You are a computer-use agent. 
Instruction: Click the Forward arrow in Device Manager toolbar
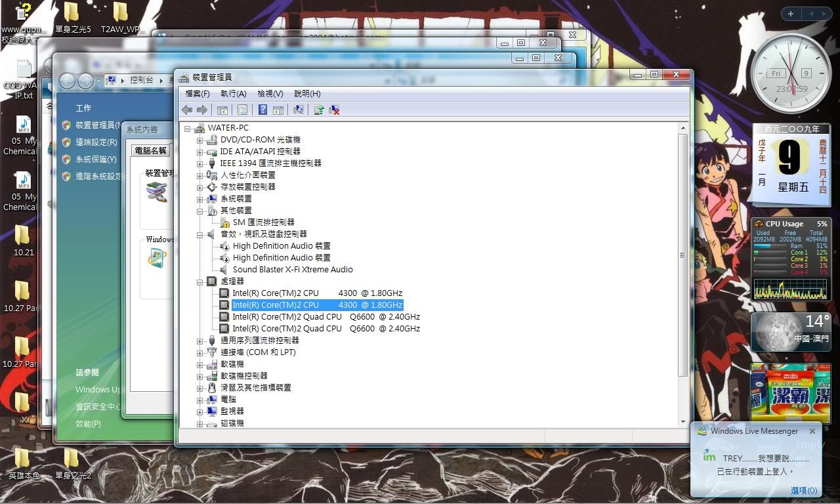[x=202, y=110]
